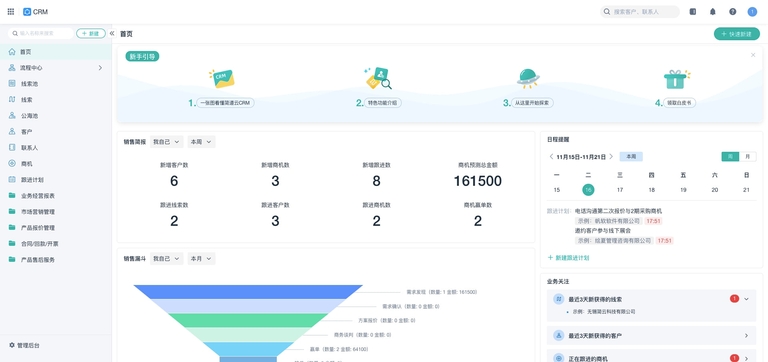Jump calendar to 本周

[631, 156]
